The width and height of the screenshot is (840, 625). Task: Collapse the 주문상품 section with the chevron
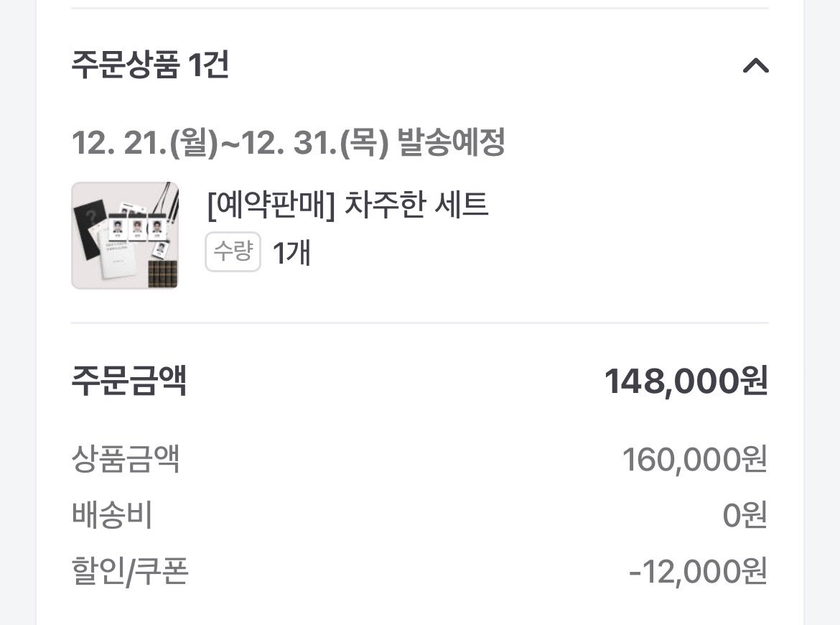tap(755, 66)
